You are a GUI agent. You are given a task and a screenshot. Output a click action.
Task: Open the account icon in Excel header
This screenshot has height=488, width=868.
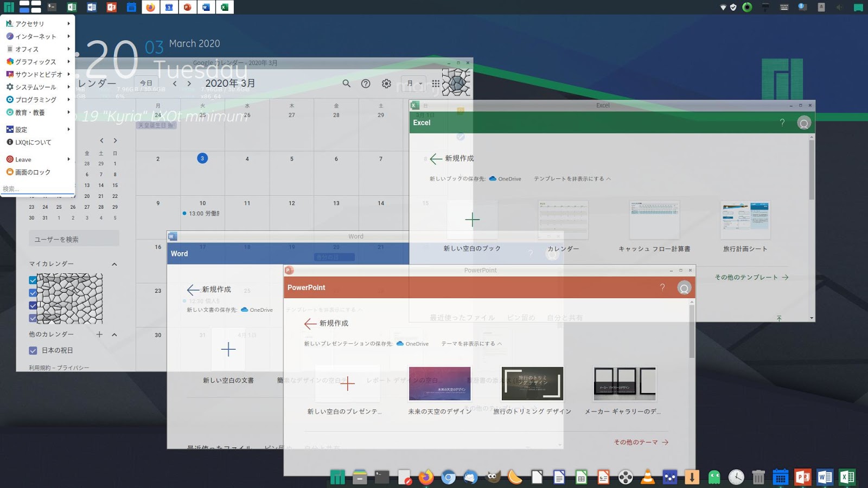[x=804, y=123]
